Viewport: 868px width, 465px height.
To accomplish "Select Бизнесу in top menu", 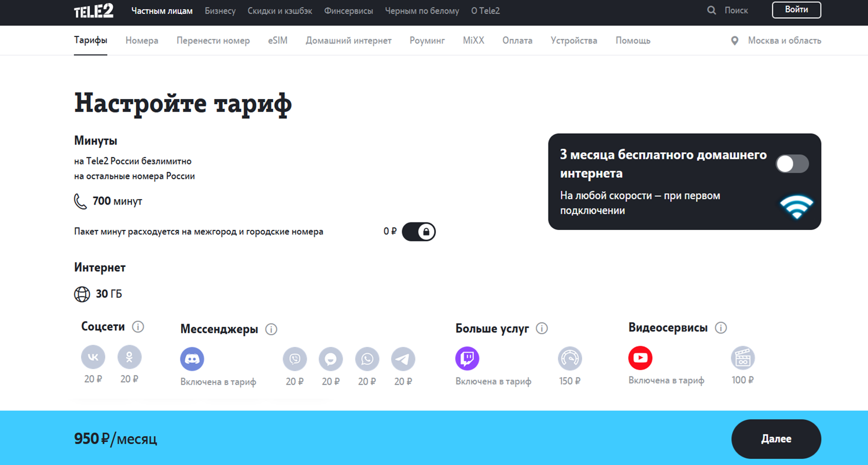I will tap(220, 11).
